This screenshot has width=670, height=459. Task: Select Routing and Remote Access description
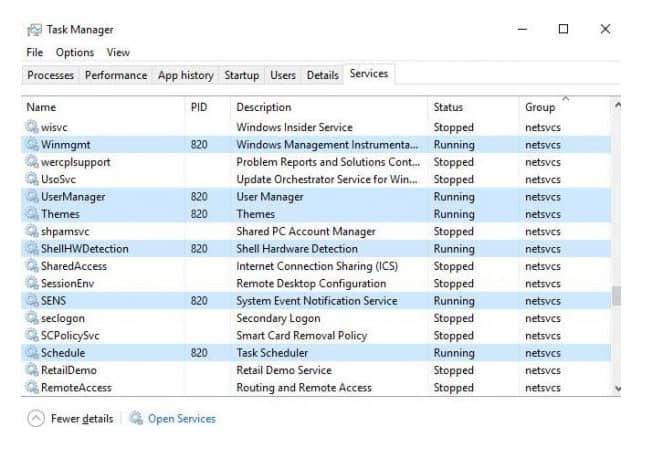tap(304, 387)
